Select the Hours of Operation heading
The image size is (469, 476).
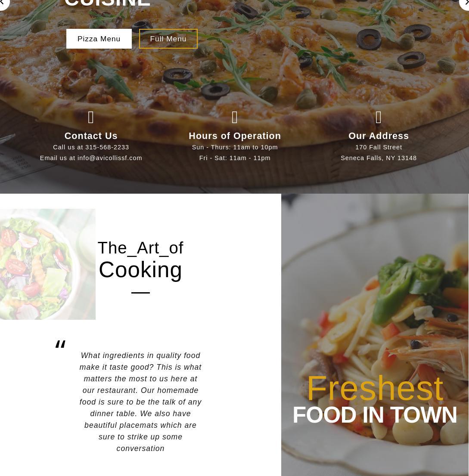tap(235, 136)
